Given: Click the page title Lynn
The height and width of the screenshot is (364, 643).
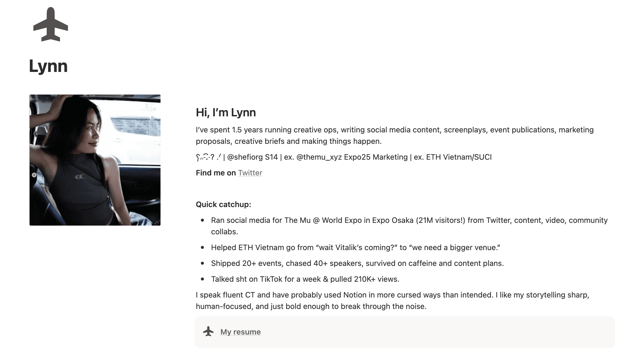Looking at the screenshot, I should (48, 66).
